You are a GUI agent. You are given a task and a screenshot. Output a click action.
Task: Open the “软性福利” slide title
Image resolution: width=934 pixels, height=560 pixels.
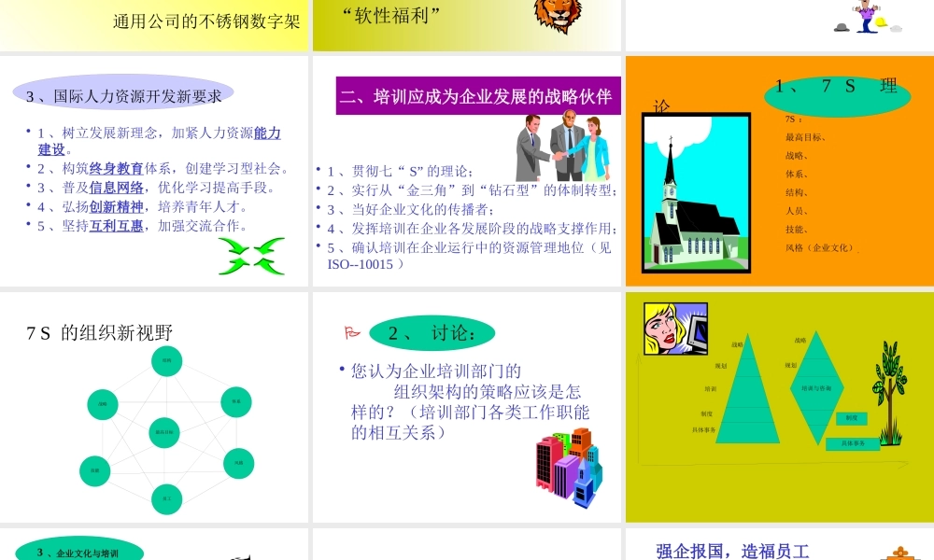click(390, 16)
